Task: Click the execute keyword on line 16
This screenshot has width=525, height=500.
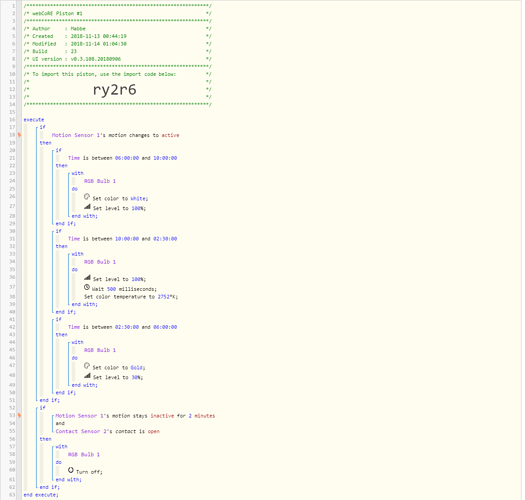Action: (34, 120)
